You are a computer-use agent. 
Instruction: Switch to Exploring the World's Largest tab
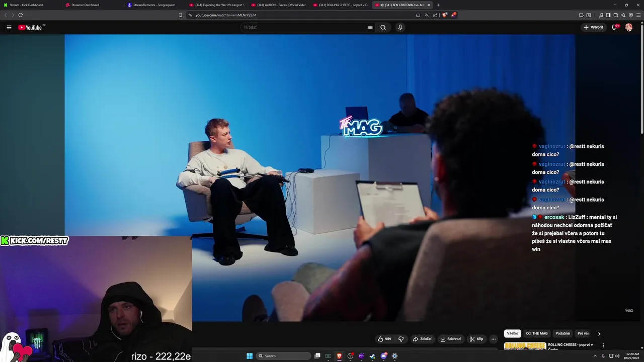(216, 5)
